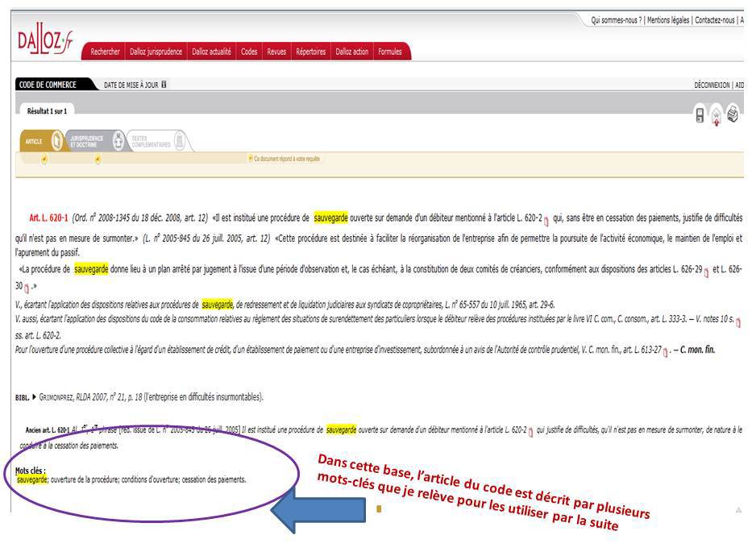This screenshot has width=752, height=560.
Task: Select the Formules menu item
Action: tap(390, 52)
